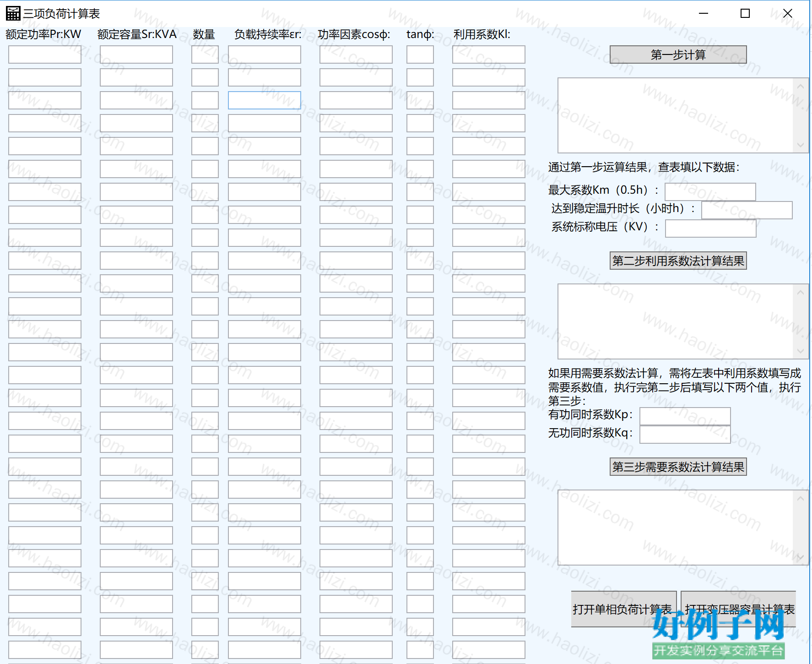Click the calculator app icon in title bar
Viewport: 812px width, 664px height.
13,14
